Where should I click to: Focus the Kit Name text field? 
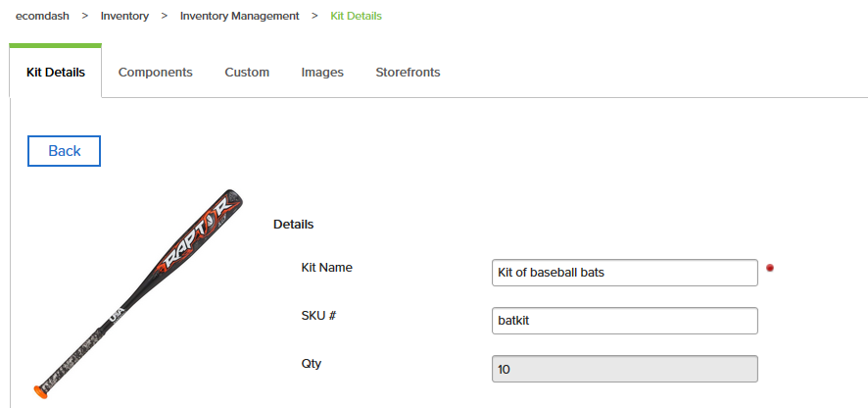point(624,273)
